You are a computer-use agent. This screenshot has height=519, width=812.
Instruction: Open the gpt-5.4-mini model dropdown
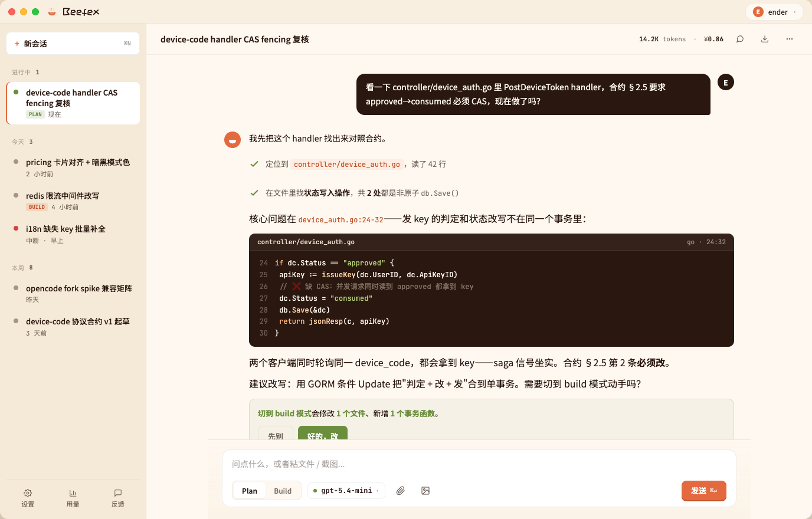[346, 491]
